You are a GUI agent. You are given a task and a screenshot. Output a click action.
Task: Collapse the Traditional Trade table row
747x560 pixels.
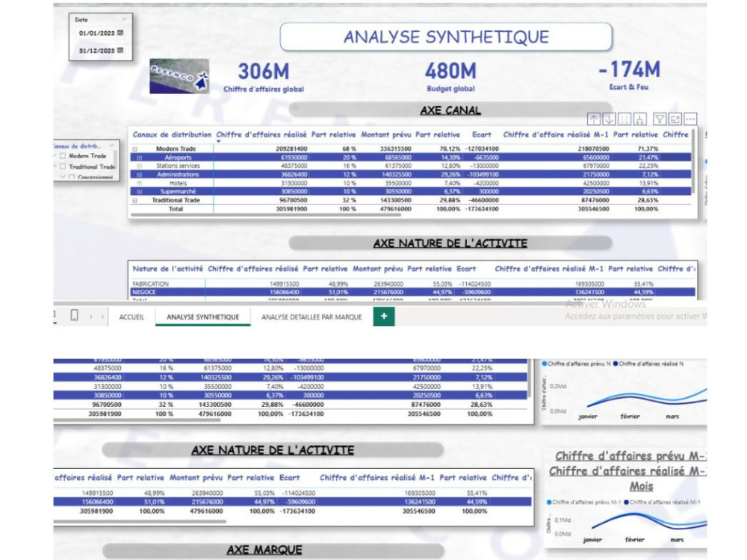pos(134,200)
